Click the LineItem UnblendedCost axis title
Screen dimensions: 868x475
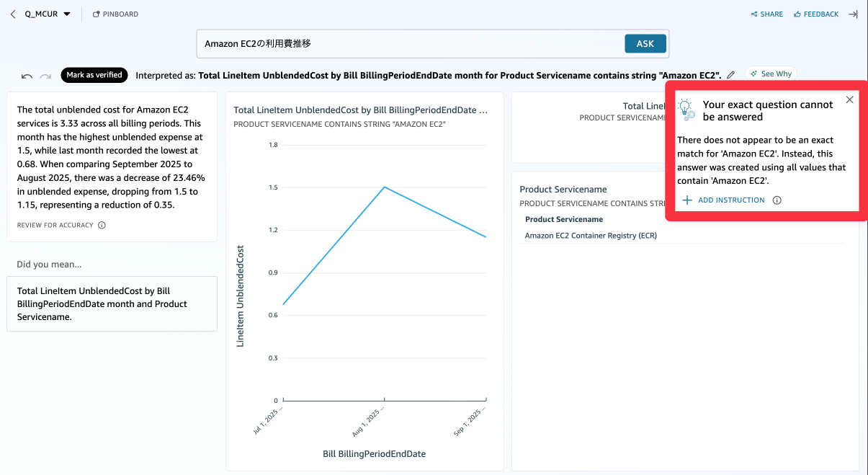pos(241,296)
